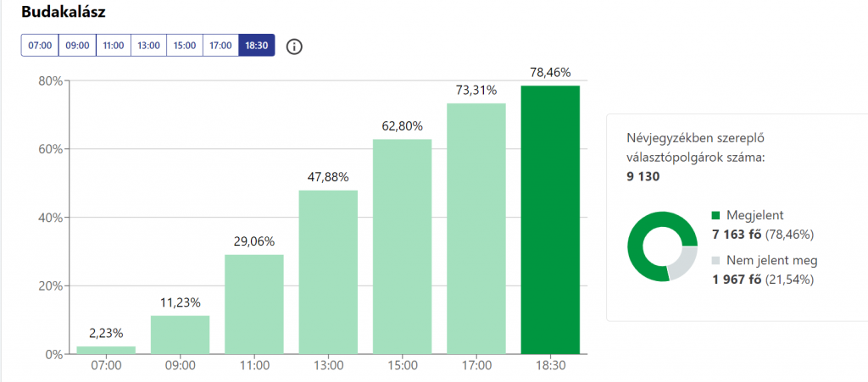Switch to the 17:00 time tab
Screen dimensions: 868x382
[x=220, y=46]
